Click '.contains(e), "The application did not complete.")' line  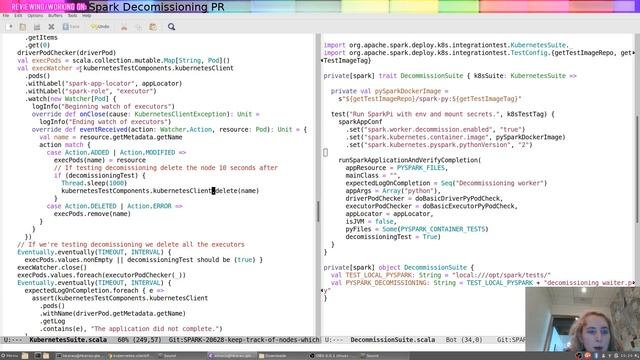tap(131, 329)
